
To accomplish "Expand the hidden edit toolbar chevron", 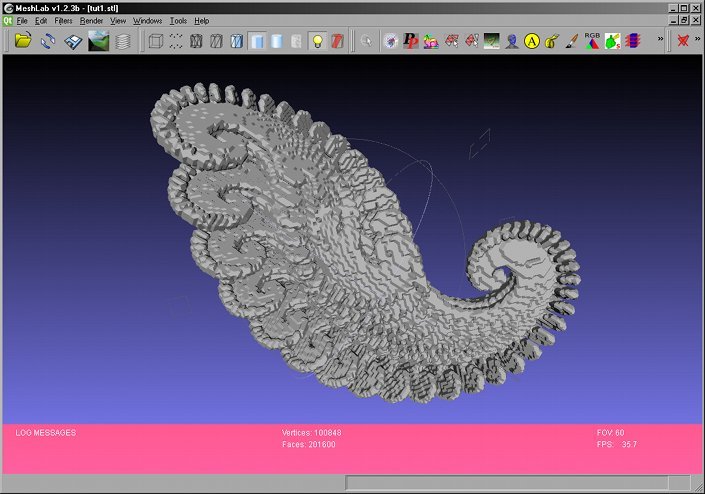I will [x=659, y=40].
